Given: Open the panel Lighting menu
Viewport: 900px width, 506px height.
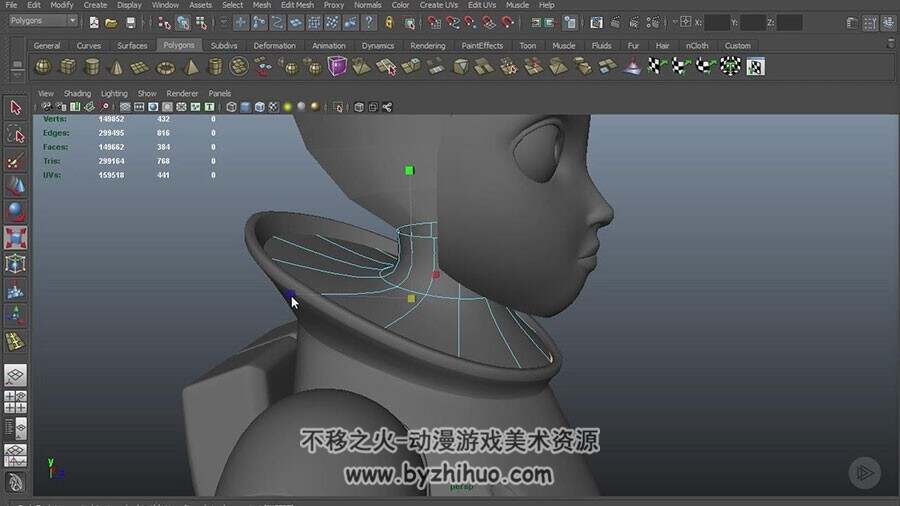Looking at the screenshot, I should tap(114, 93).
